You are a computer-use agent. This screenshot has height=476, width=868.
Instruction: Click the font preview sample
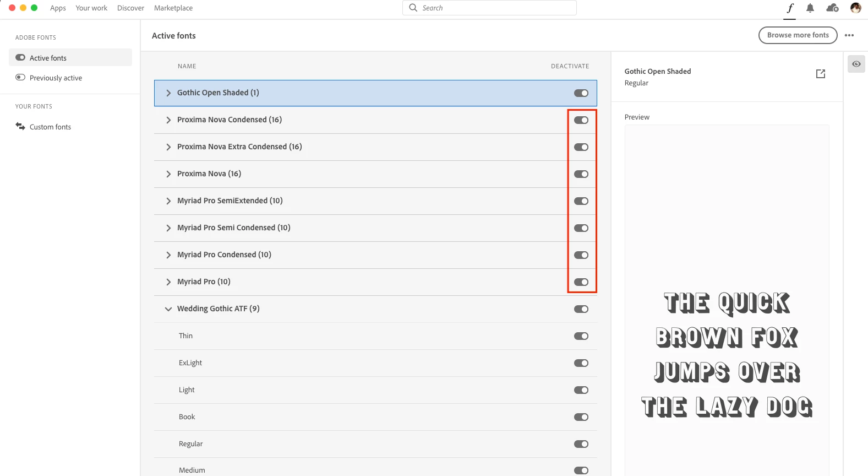[727, 355]
